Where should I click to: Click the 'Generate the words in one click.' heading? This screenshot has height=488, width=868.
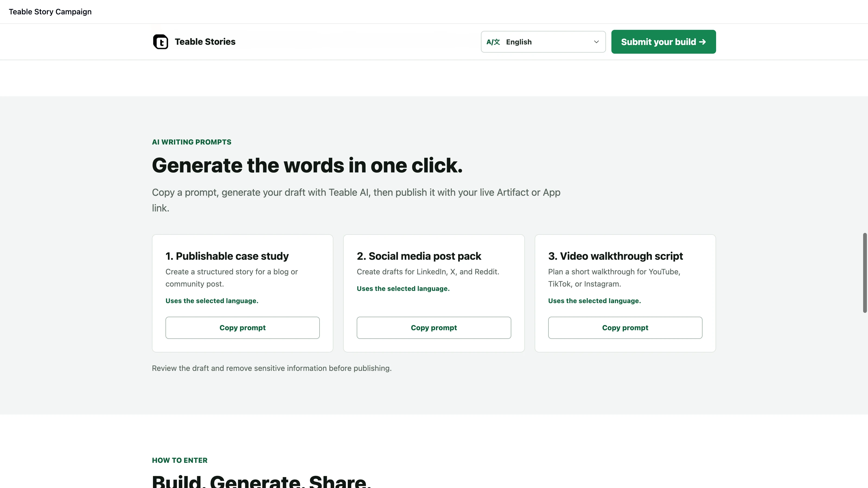click(x=307, y=165)
